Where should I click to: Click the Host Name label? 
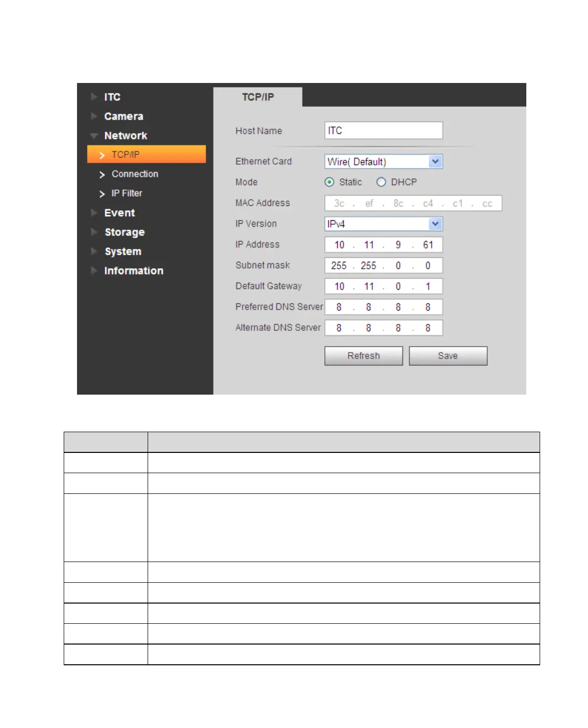coord(259,131)
